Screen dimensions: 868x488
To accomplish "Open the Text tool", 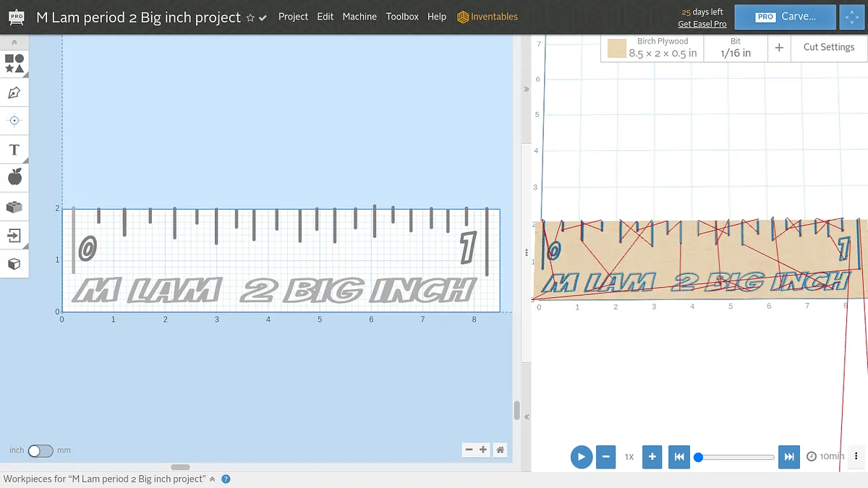I will [x=14, y=150].
